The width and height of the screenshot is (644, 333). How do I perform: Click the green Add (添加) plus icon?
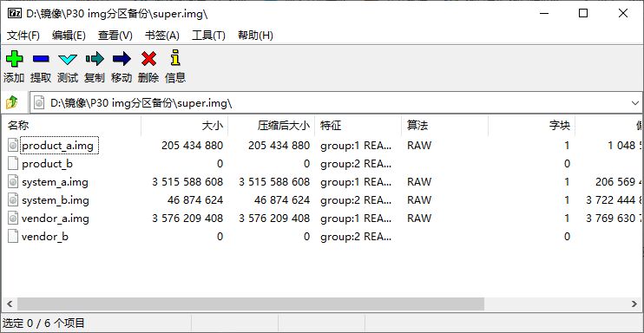[15, 59]
